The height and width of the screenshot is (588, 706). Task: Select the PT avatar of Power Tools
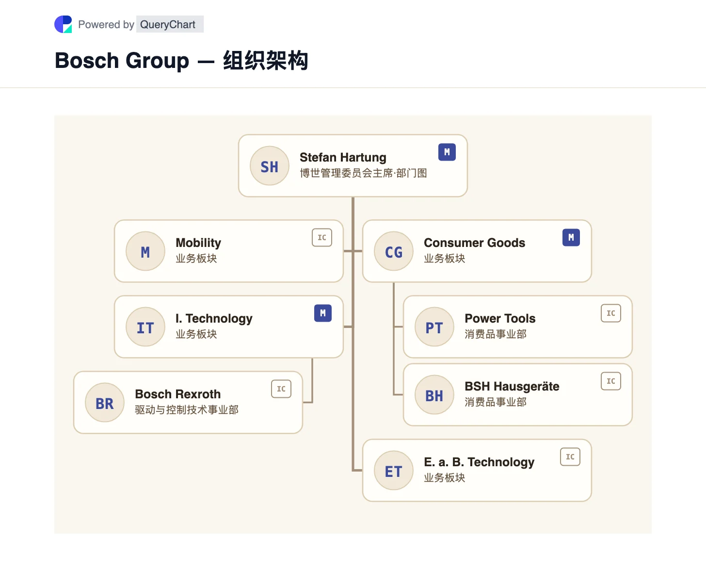434,327
